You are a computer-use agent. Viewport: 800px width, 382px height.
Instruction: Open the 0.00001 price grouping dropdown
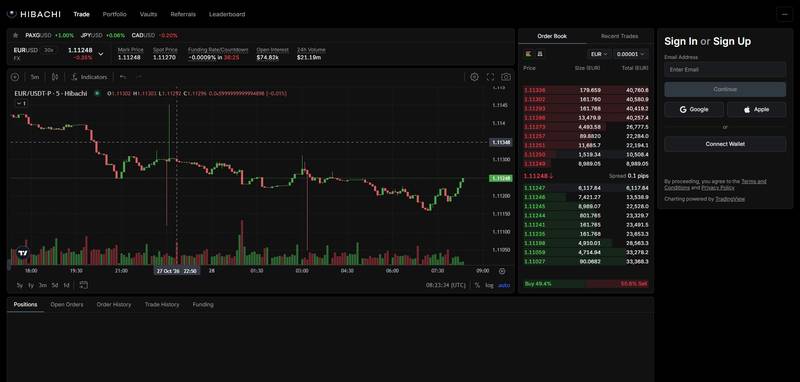pyautogui.click(x=631, y=54)
